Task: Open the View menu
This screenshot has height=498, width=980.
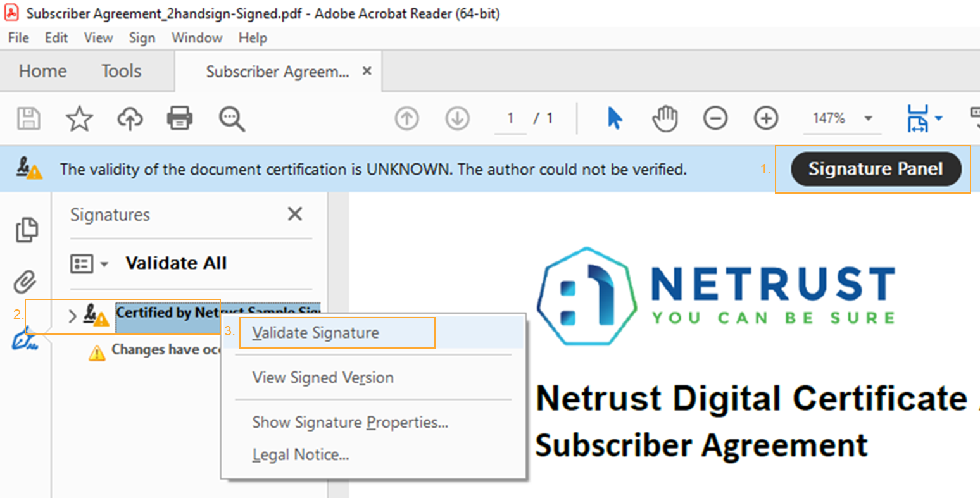Action: click(98, 38)
